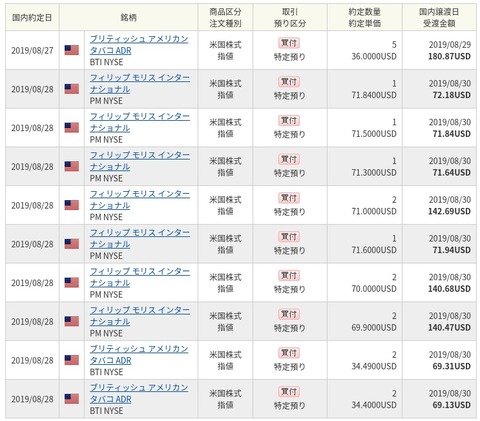480x421 pixels.
Task: Click the 銘柄 column header
Action: tap(129, 17)
